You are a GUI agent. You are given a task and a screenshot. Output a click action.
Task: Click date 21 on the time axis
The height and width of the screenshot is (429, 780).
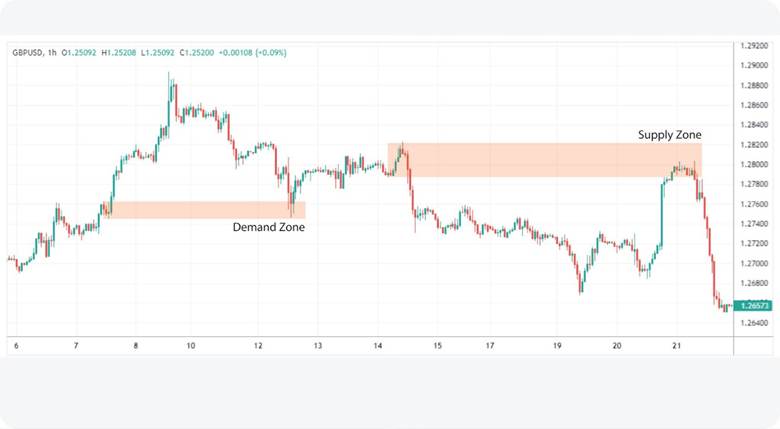pos(675,345)
